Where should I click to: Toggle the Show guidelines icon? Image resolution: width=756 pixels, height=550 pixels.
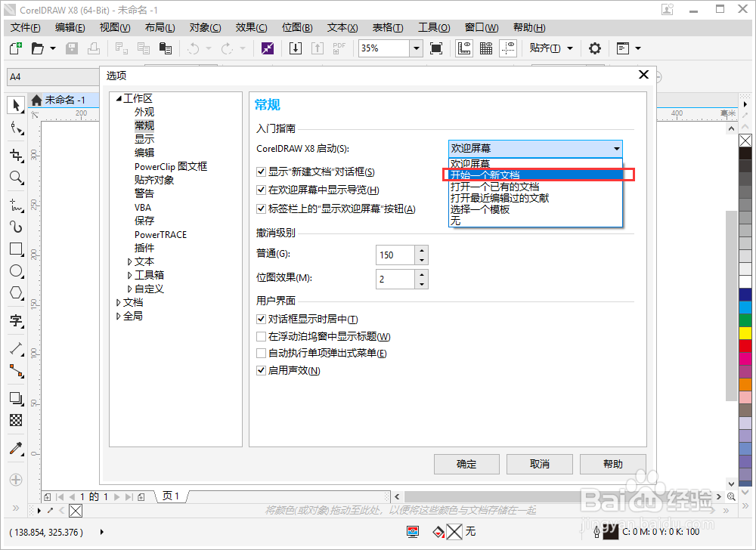508,48
